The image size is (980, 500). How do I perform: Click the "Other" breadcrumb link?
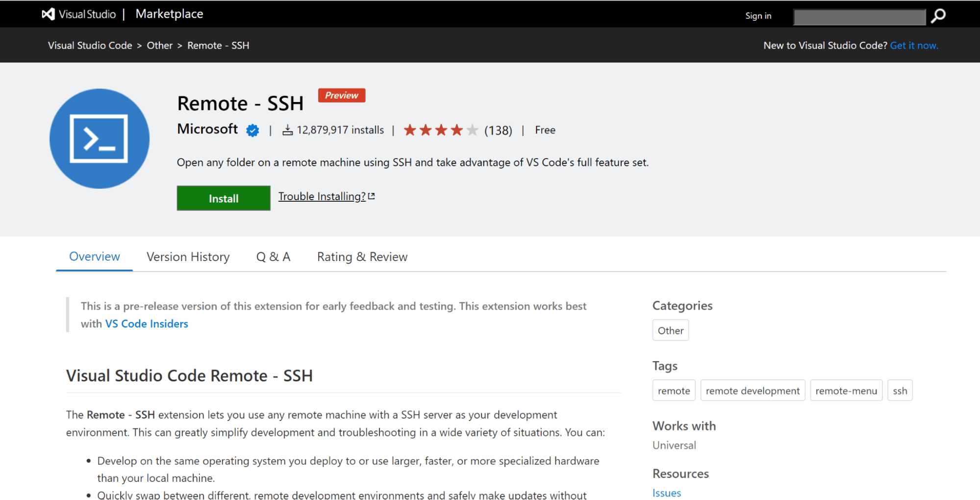pos(159,45)
